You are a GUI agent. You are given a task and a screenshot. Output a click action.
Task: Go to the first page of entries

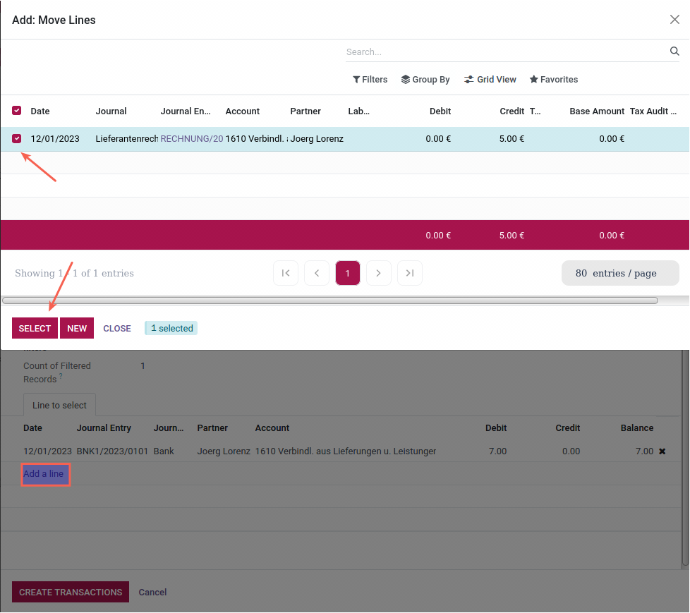(286, 273)
